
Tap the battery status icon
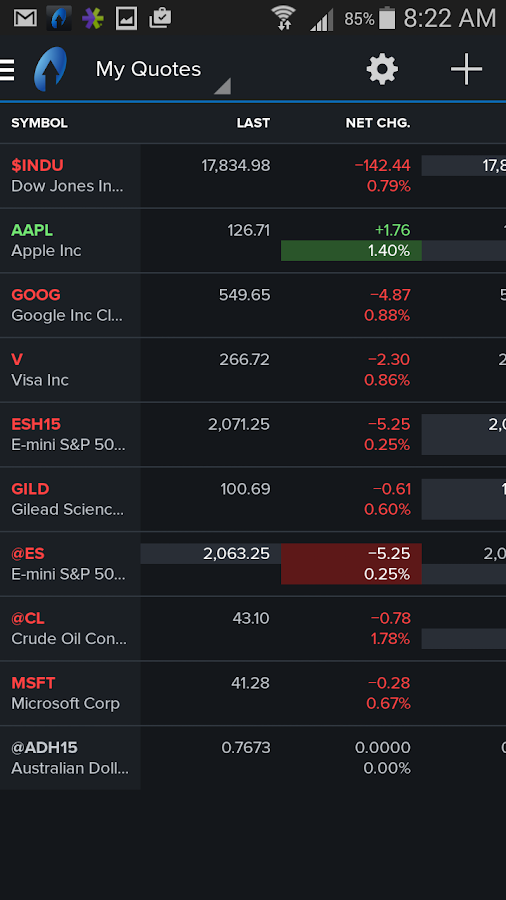(387, 18)
